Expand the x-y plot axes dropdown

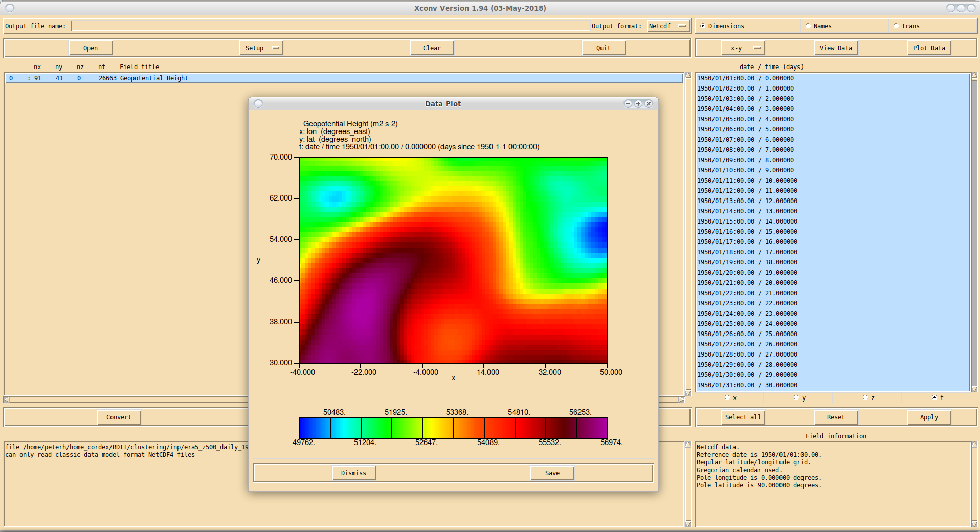click(743, 48)
